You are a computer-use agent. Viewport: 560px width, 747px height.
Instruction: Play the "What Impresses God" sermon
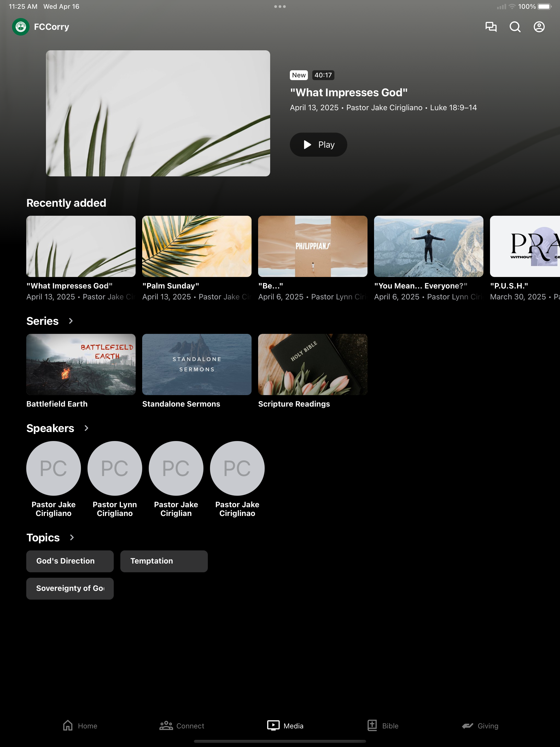318,145
